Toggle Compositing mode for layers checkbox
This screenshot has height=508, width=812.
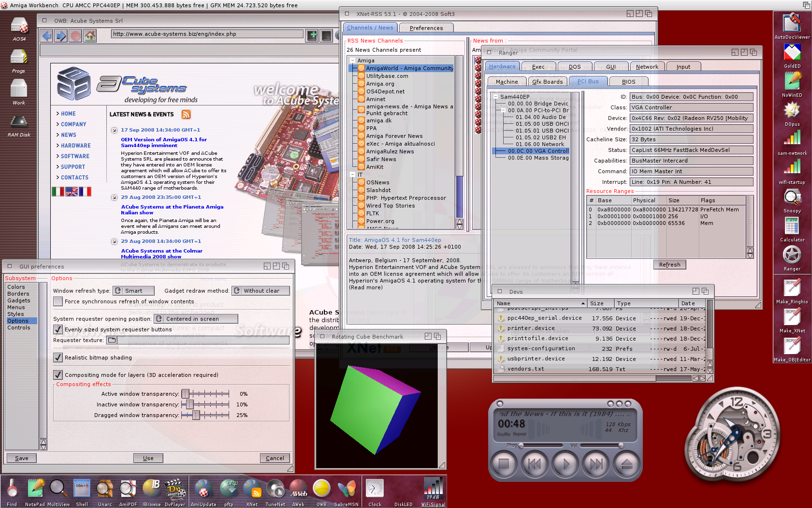pos(58,375)
